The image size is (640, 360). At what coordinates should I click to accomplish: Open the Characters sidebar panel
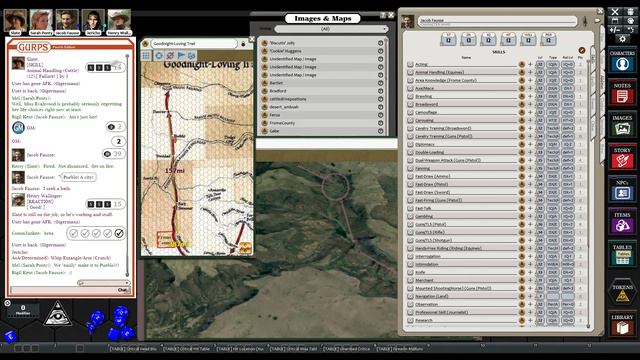(622, 60)
